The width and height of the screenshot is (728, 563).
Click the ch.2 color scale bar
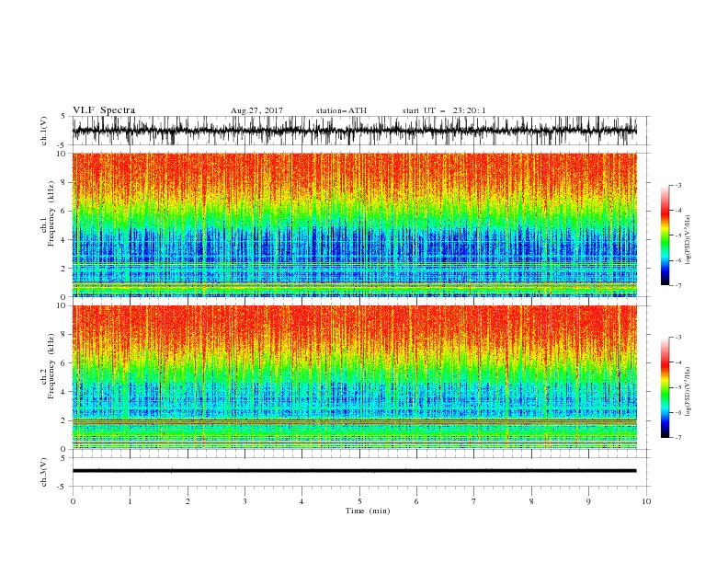(x=665, y=387)
